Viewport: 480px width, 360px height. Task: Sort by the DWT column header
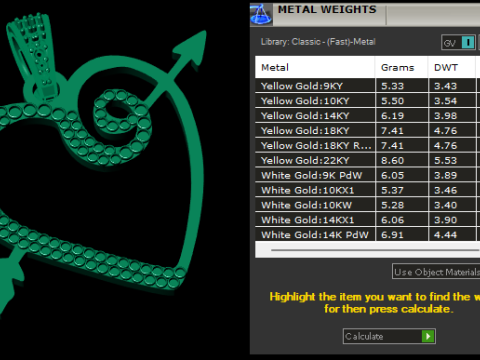pyautogui.click(x=452, y=67)
